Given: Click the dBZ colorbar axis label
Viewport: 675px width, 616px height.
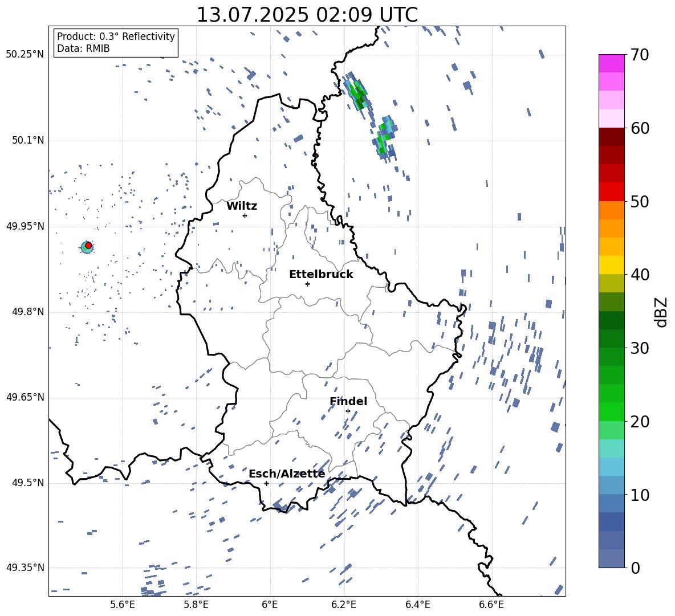Looking at the screenshot, I should (x=662, y=312).
